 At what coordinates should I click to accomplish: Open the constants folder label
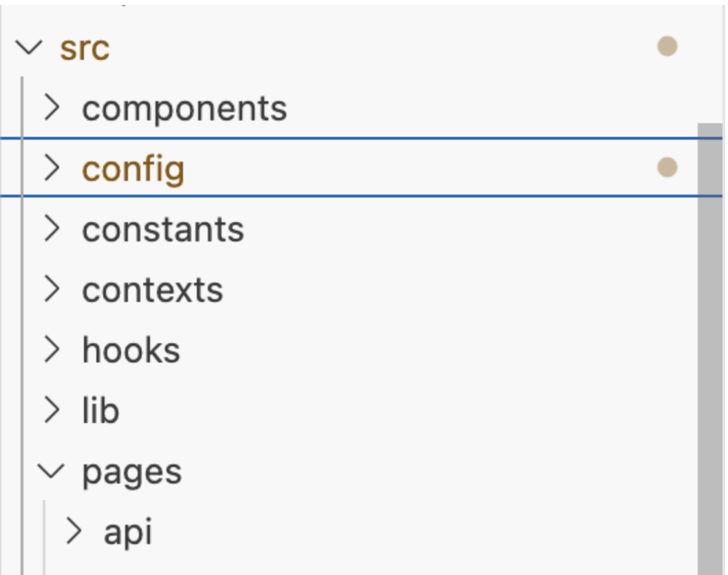(x=163, y=230)
